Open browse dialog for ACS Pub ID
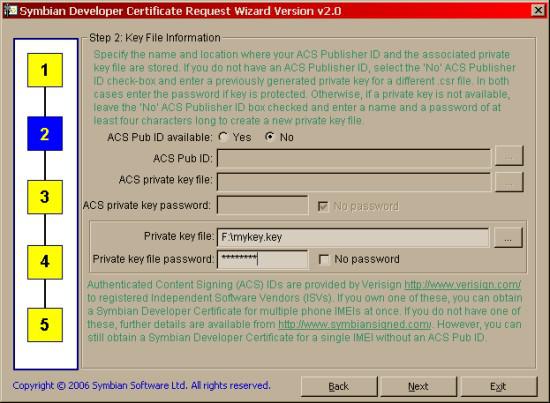 (x=509, y=156)
